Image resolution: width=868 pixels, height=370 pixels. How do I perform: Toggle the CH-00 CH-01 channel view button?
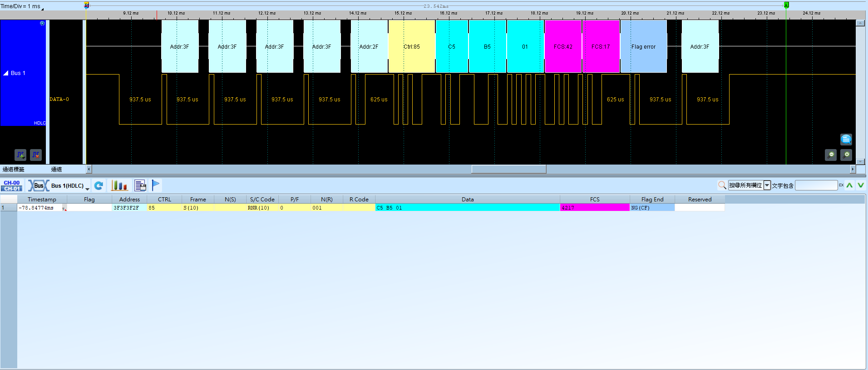[12, 185]
